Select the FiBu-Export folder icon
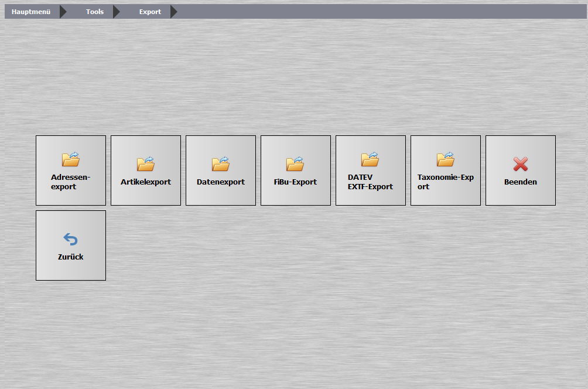The image size is (588, 389). coord(295,164)
